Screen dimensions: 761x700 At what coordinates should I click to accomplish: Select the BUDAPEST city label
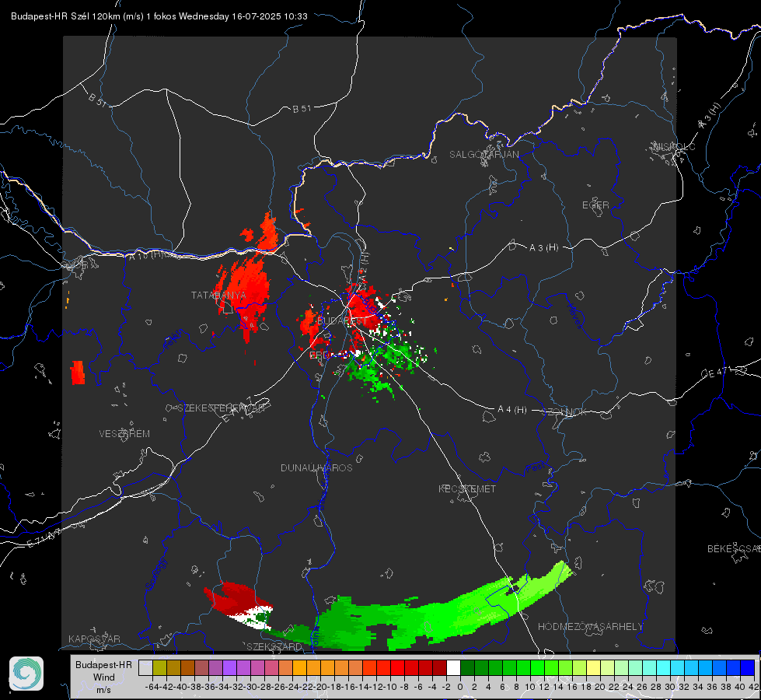[x=342, y=321]
